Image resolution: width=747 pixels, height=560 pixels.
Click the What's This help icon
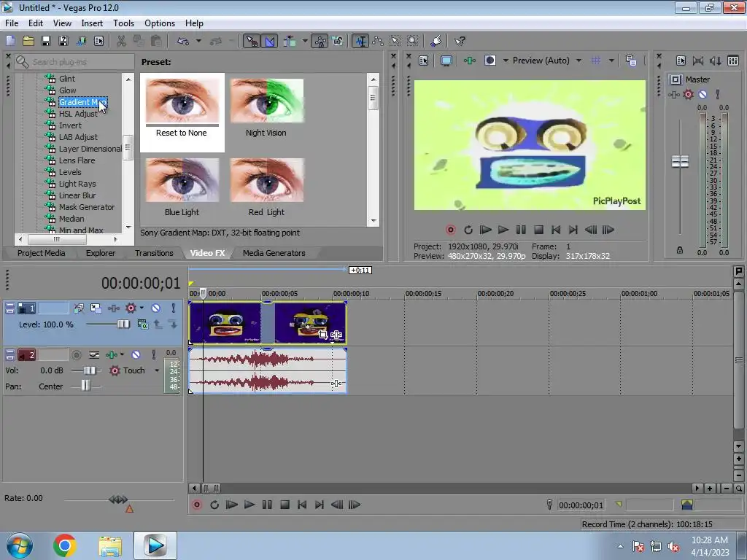click(460, 41)
